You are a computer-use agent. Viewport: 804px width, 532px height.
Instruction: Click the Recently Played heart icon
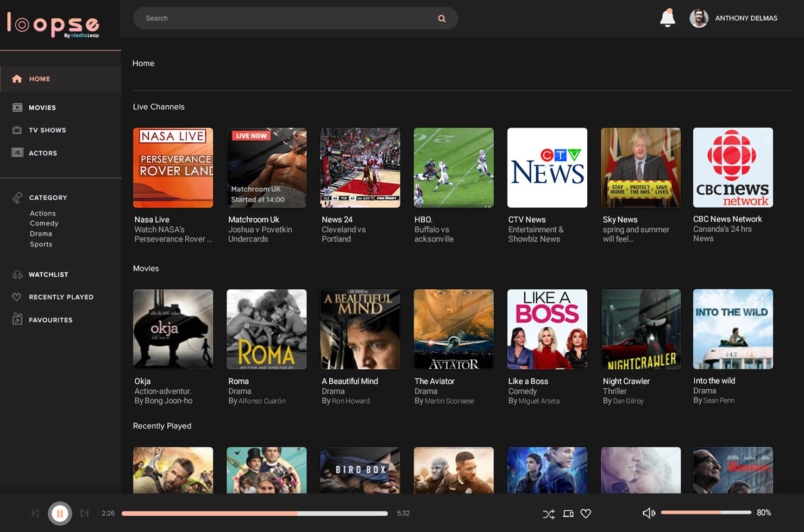click(x=17, y=297)
